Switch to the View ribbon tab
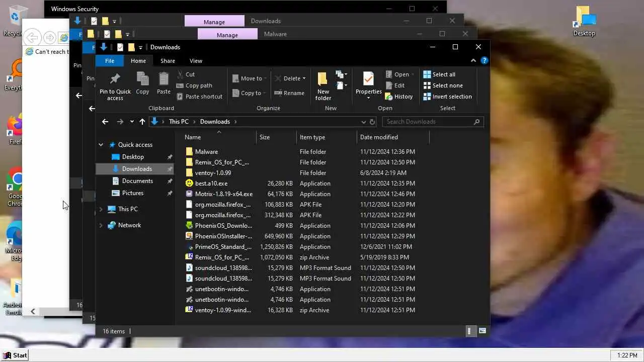644x362 pixels. [196, 61]
